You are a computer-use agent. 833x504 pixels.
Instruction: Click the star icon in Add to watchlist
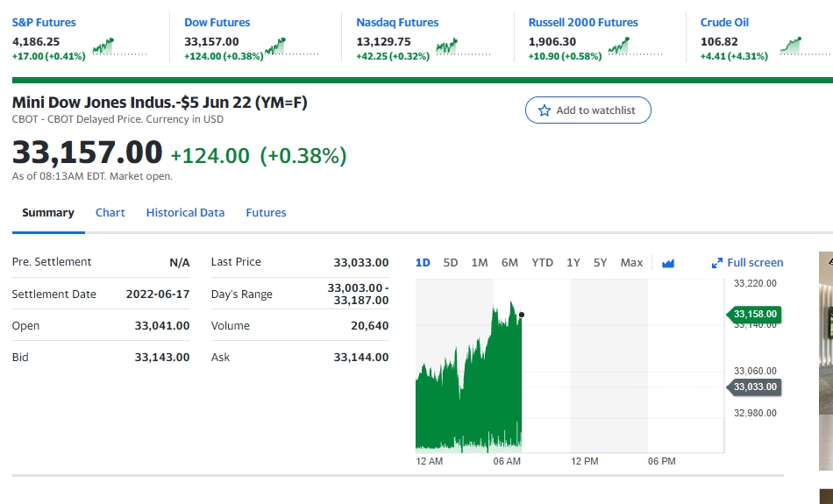pos(544,110)
